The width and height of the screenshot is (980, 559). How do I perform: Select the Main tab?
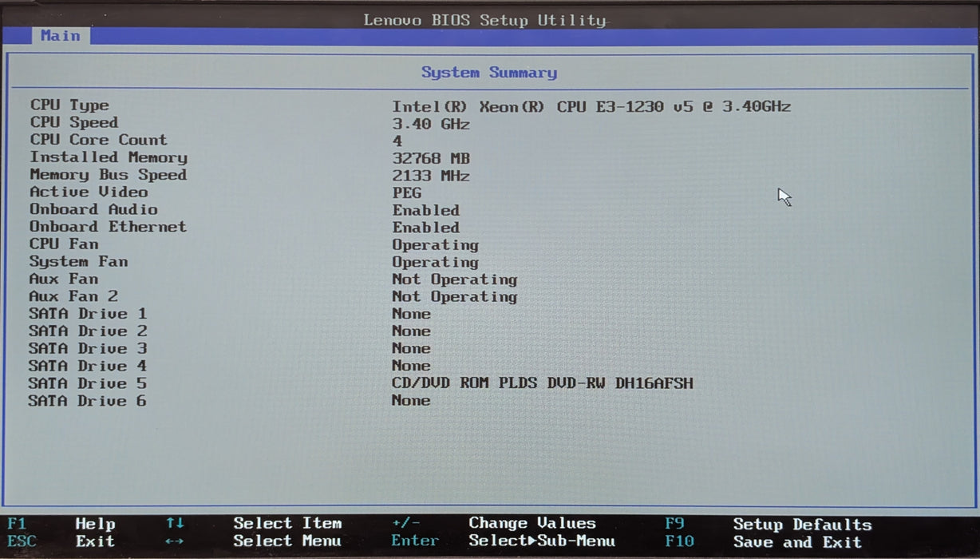tap(61, 36)
